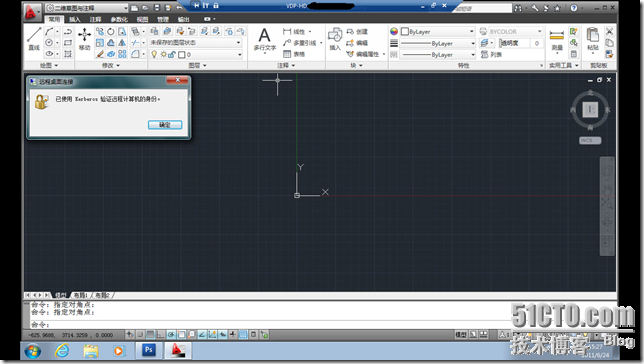
Task: Select the Rectangle tool
Action: coord(68,42)
